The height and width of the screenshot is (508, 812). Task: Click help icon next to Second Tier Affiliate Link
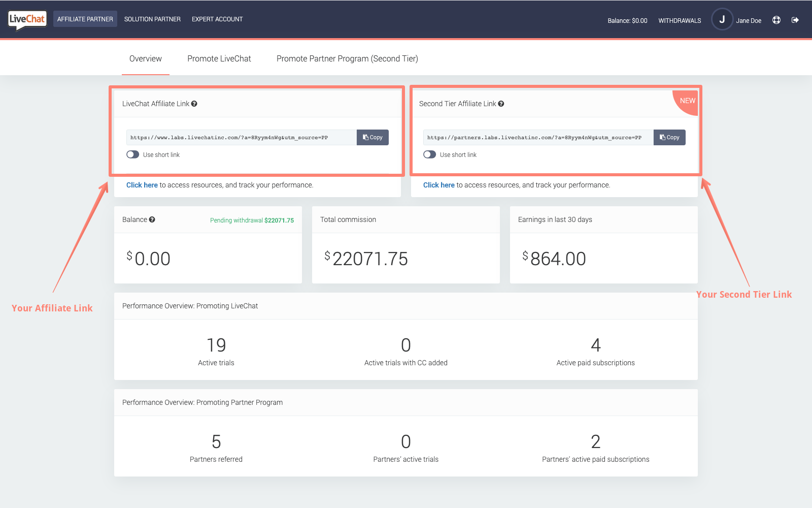coord(501,104)
